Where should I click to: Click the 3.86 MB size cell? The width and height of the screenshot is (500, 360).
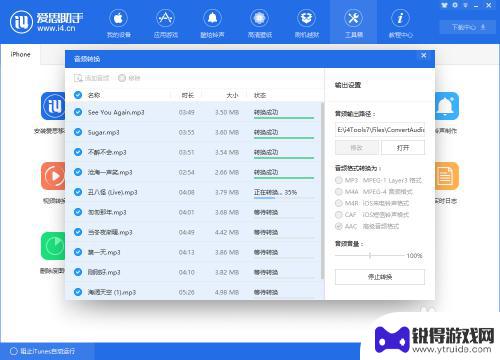227,252
